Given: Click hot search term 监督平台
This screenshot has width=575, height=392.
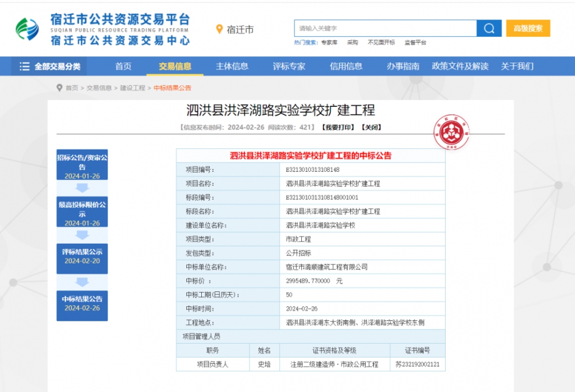Looking at the screenshot, I should click(x=415, y=43).
